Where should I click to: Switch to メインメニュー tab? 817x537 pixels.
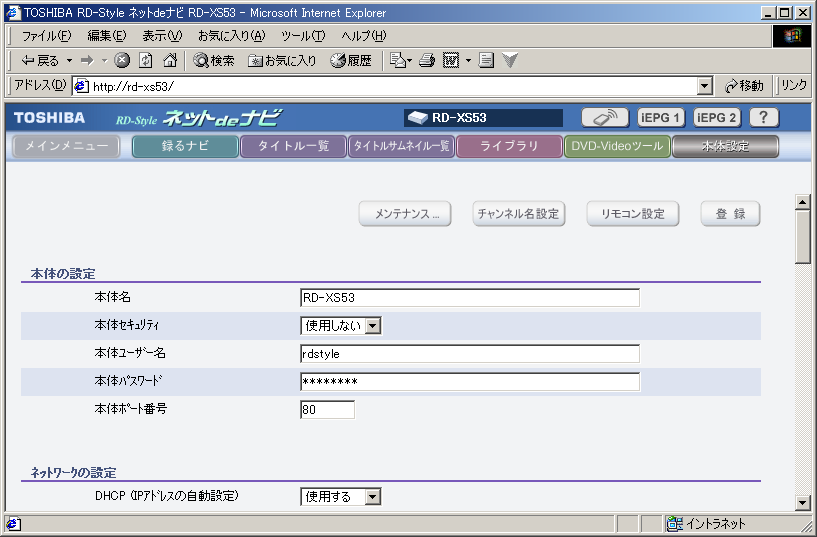(66, 146)
